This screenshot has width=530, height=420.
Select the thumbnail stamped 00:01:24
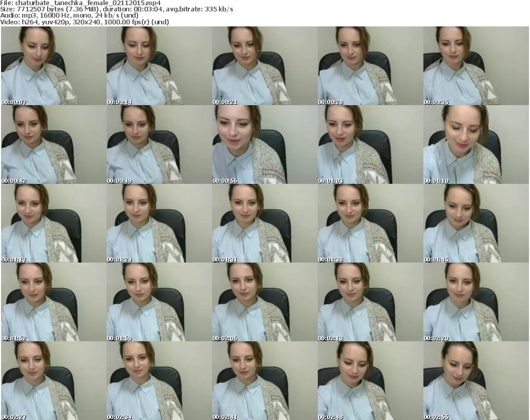coord(159,223)
